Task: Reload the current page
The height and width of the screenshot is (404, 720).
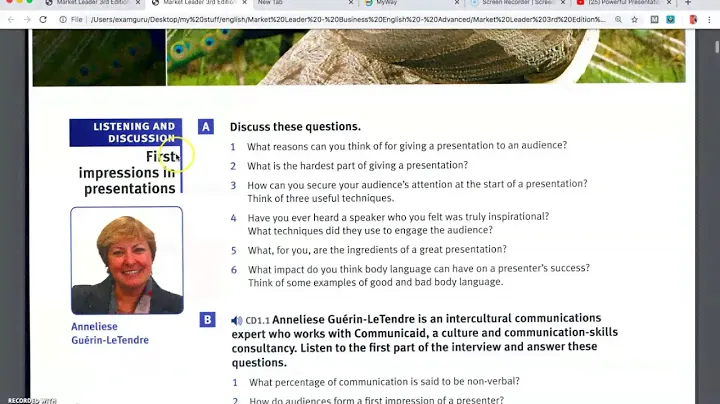Action: pyautogui.click(x=44, y=19)
